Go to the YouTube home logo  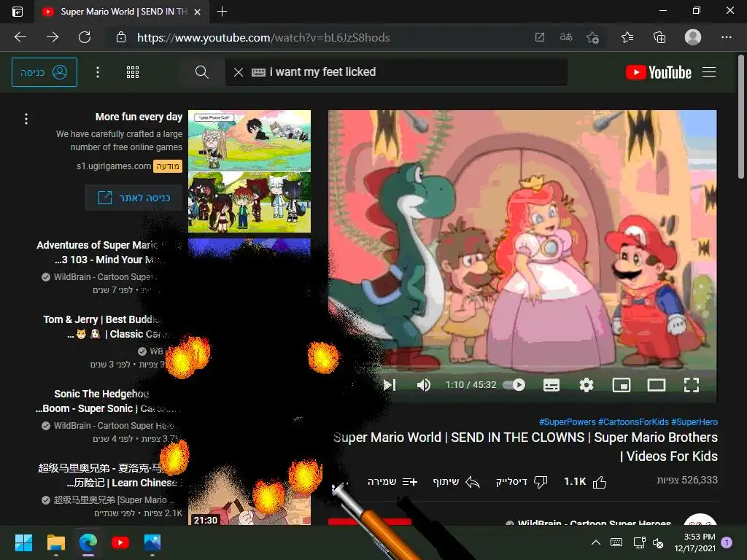click(x=659, y=72)
